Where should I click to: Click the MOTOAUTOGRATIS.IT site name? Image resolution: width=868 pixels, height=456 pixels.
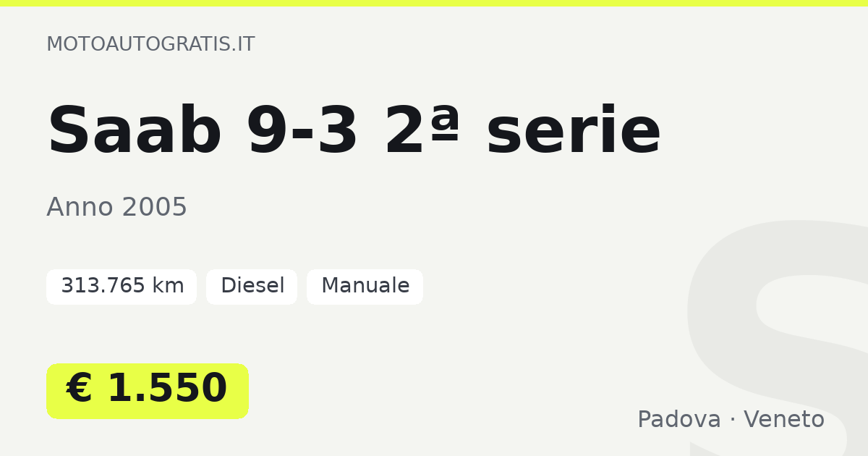(150, 44)
